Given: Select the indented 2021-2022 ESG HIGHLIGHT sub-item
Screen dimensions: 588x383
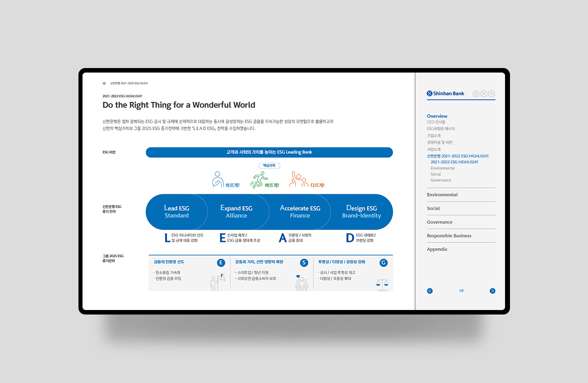Looking at the screenshot, I should [454, 162].
